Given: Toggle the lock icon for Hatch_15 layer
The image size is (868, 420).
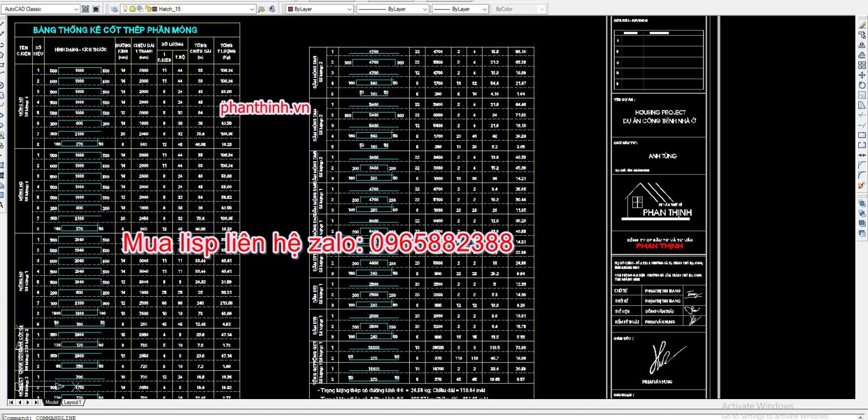Looking at the screenshot, I should tap(147, 9).
